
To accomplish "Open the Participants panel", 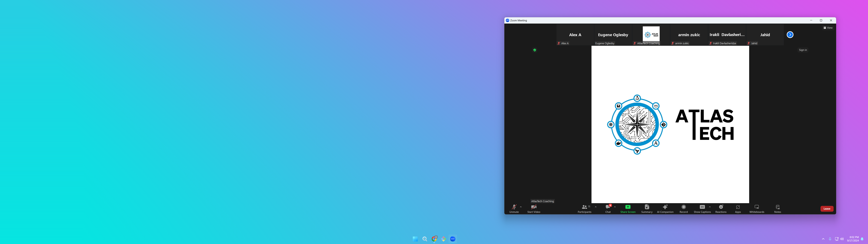I will (585, 209).
